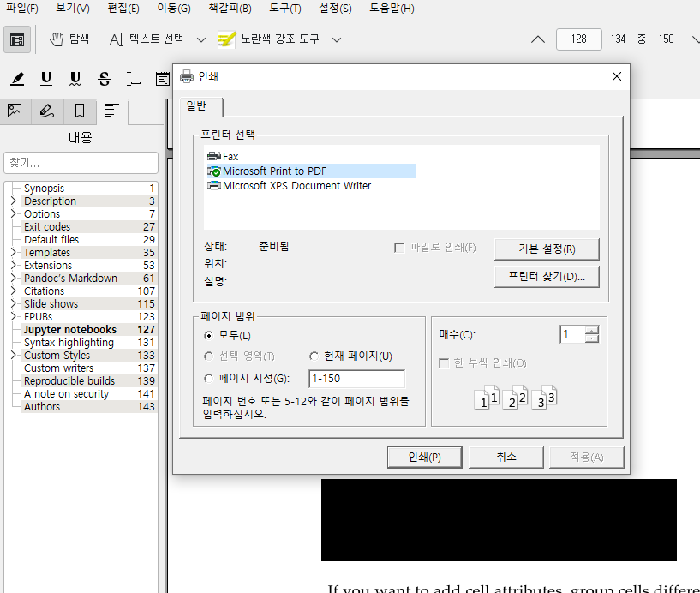
Task: Open the highlighter tool dropdown arrow
Action: tap(337, 39)
